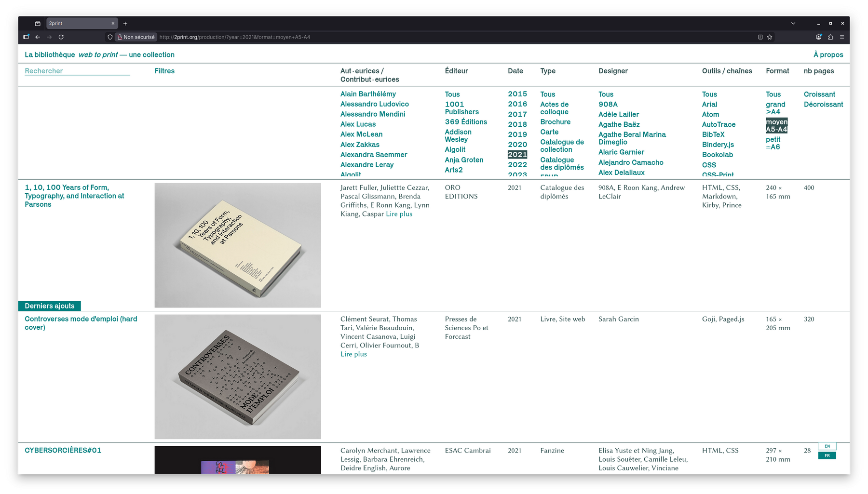Expand the list all tabs chevron

pos(793,24)
